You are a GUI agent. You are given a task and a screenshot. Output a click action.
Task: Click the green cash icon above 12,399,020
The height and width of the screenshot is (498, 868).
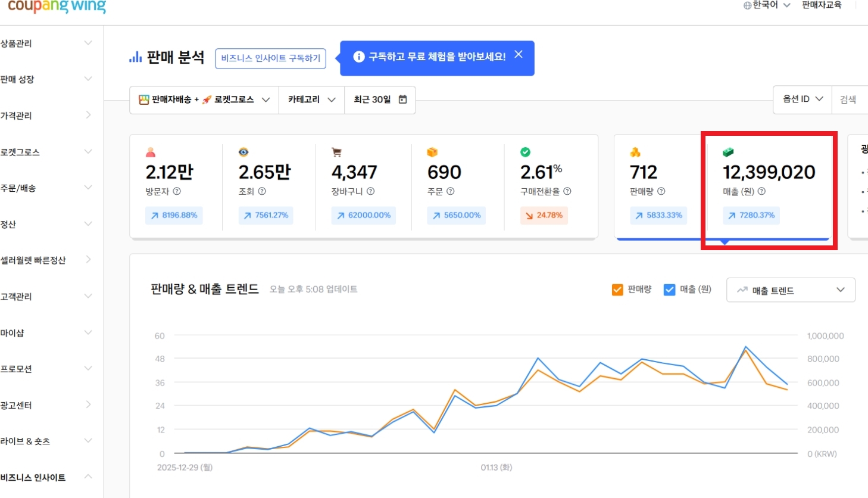point(728,152)
